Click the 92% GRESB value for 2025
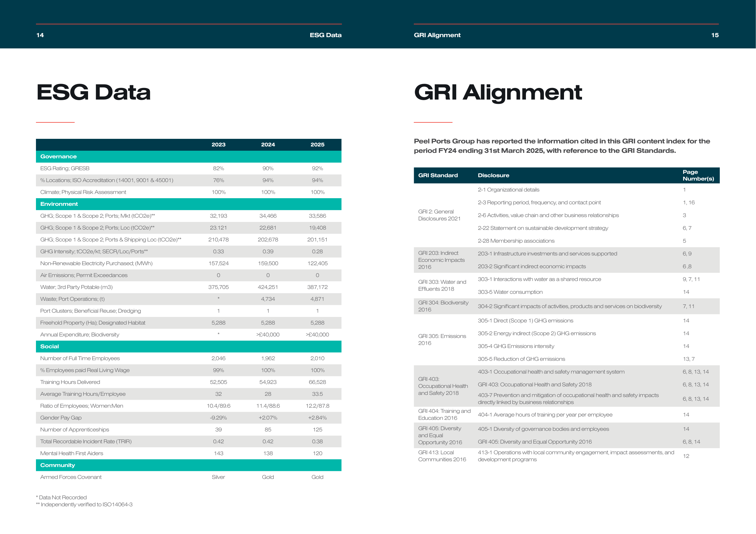Screen dimensions: 756x534 tap(318, 168)
